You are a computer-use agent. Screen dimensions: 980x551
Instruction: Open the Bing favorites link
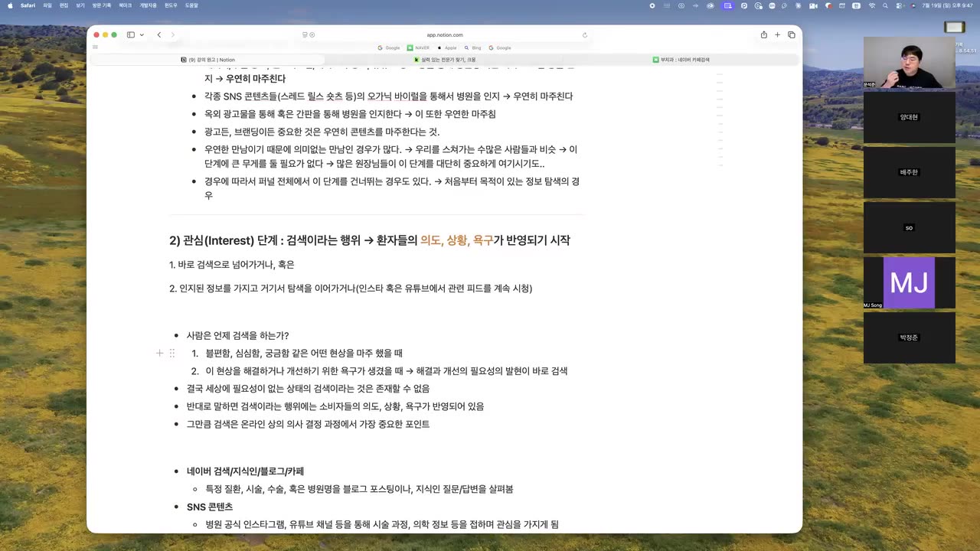pyautogui.click(x=472, y=47)
